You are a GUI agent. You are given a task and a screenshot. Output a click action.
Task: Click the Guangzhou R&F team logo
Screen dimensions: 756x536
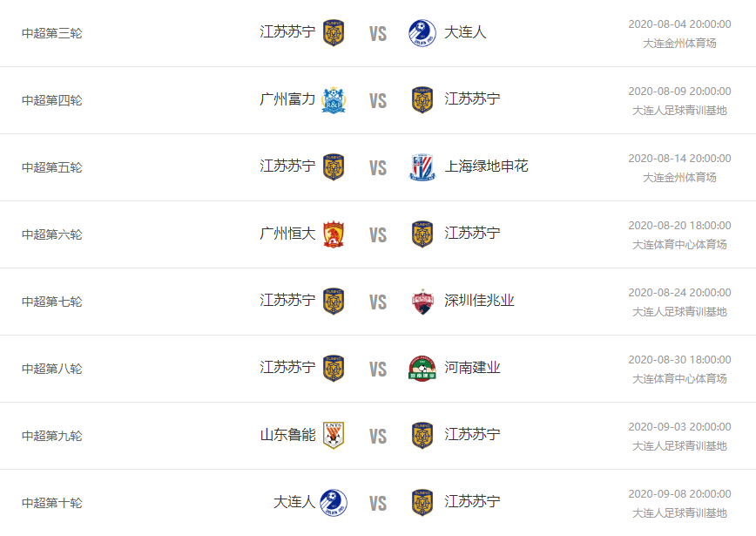(334, 100)
